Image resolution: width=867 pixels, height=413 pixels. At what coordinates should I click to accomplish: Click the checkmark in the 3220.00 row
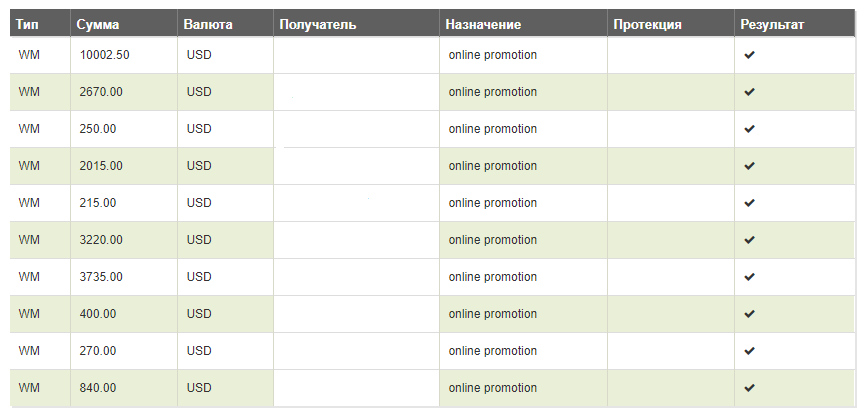pos(749,240)
